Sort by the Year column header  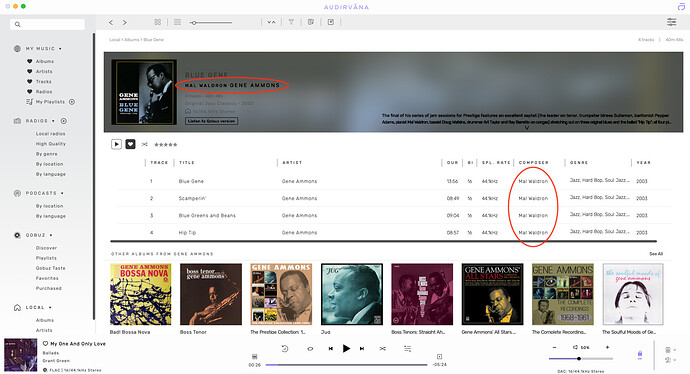point(643,162)
